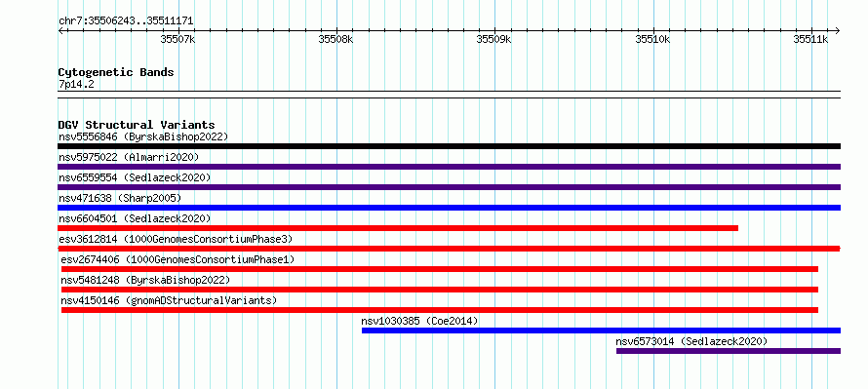The width and height of the screenshot is (868, 389).
Task: Open nsv5481248 (ByrskaBishop2022) variant label
Action: tap(145, 280)
